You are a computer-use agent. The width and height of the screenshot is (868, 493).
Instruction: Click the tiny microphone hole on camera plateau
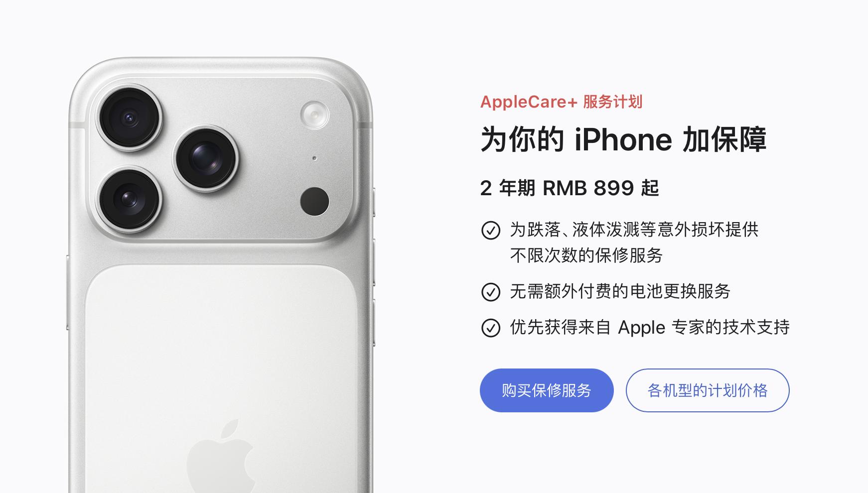314,158
